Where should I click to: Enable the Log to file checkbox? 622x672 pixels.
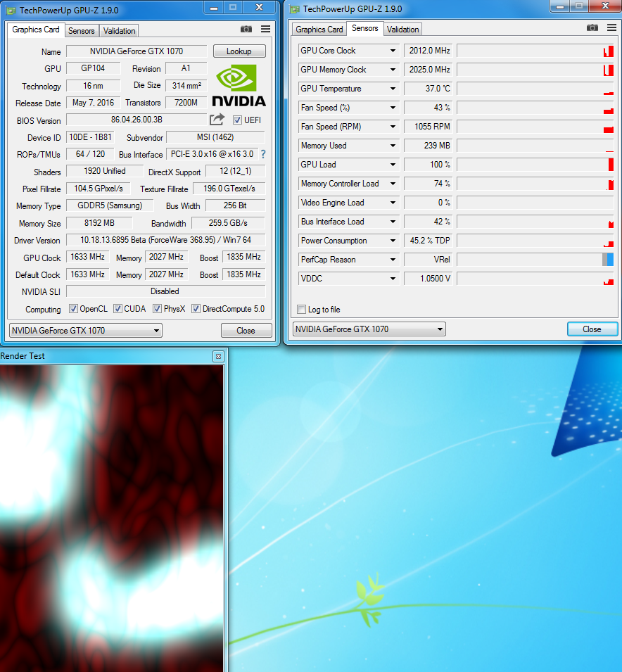302,310
